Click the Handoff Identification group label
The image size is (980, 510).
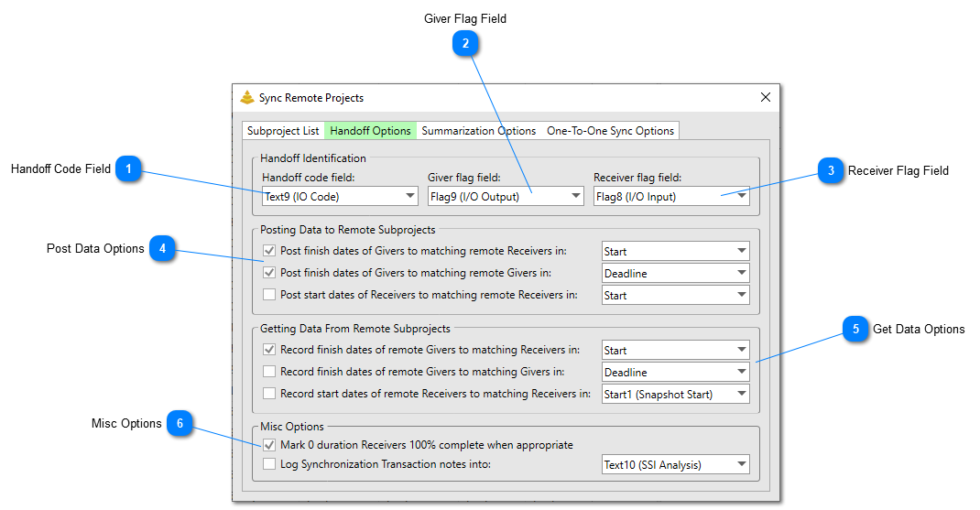click(313, 158)
